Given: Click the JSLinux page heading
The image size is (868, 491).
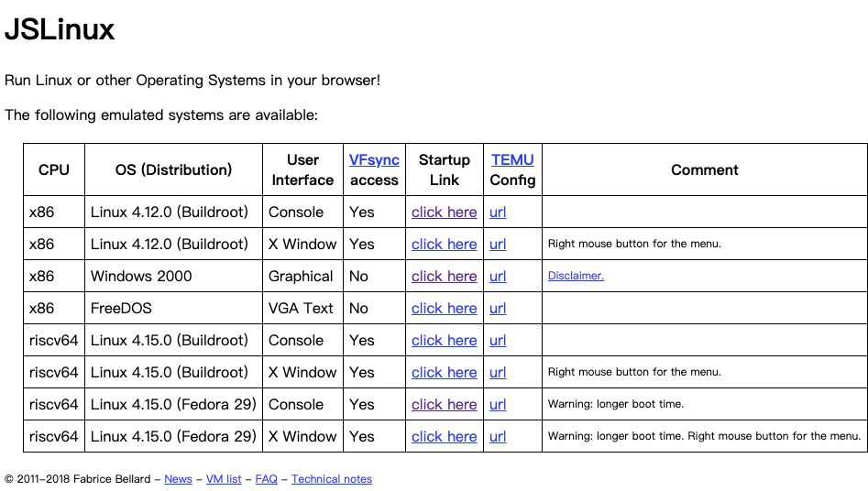Looking at the screenshot, I should click(x=60, y=29).
